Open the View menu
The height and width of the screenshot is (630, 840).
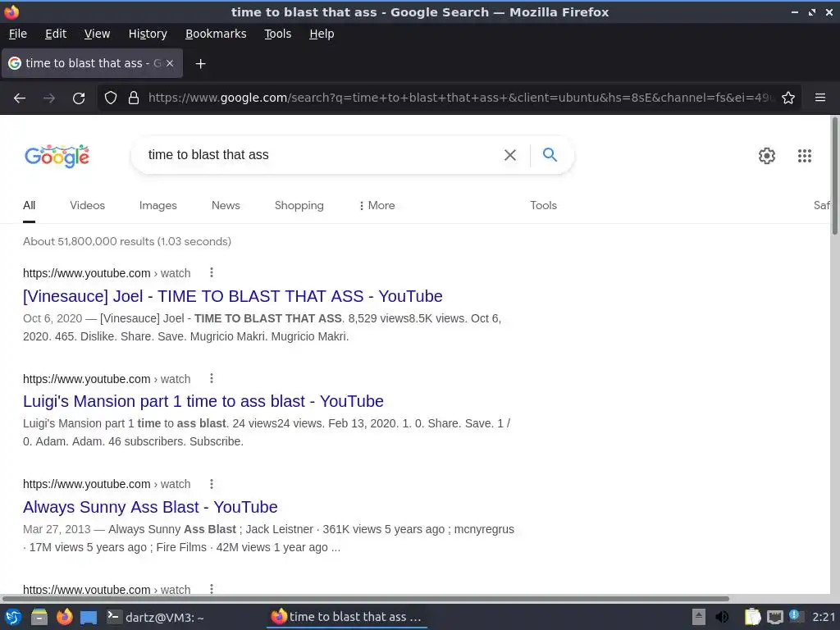pyautogui.click(x=97, y=34)
